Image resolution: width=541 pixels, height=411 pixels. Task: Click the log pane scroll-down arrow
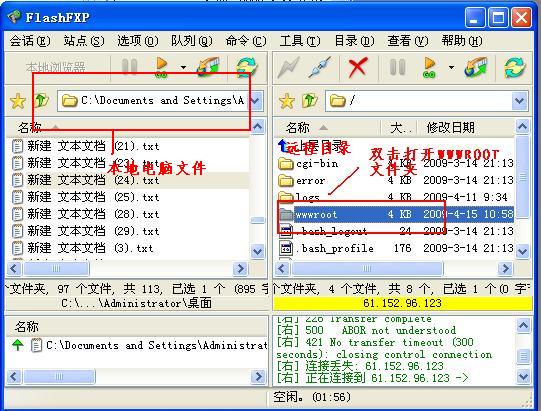523,376
